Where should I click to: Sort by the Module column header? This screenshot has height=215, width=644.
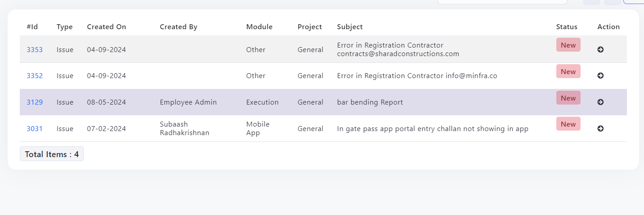[x=259, y=26]
